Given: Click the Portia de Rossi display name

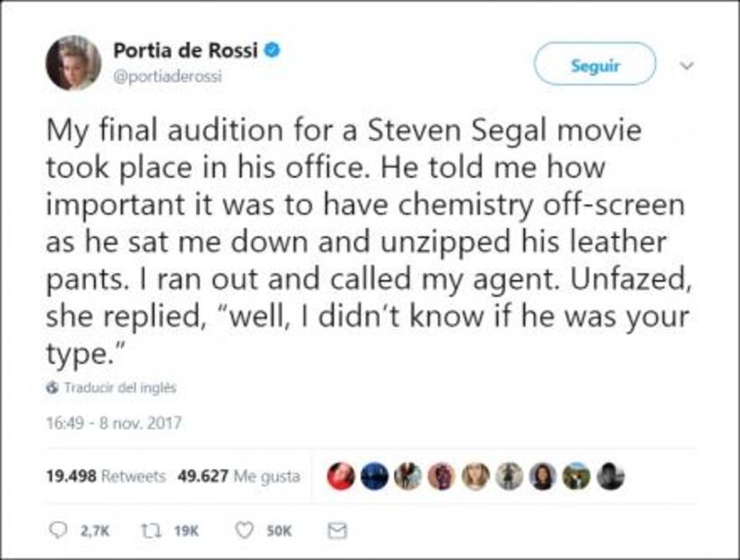Looking at the screenshot, I should tap(184, 51).
